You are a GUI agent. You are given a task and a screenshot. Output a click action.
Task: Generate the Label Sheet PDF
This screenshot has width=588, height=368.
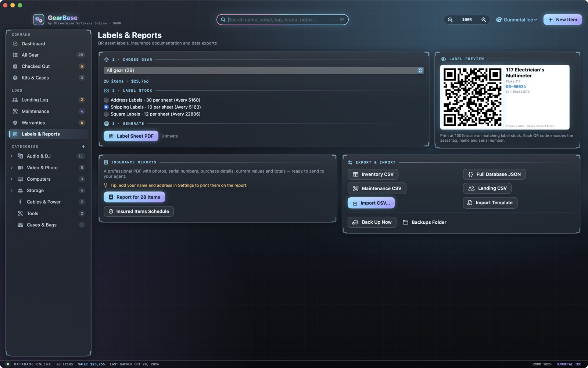tap(131, 136)
